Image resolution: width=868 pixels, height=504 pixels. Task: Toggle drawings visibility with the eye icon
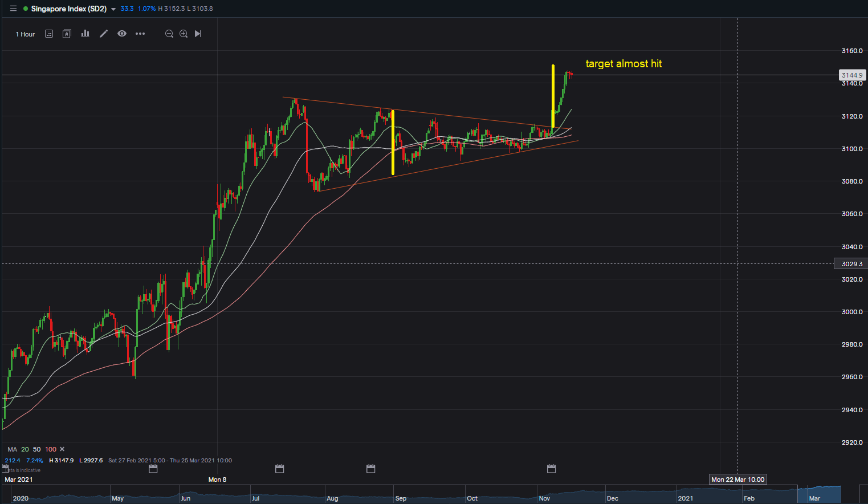click(x=122, y=34)
